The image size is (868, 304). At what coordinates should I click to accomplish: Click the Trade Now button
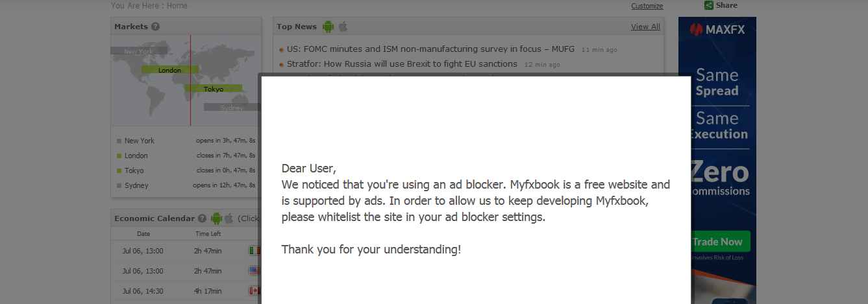717,242
